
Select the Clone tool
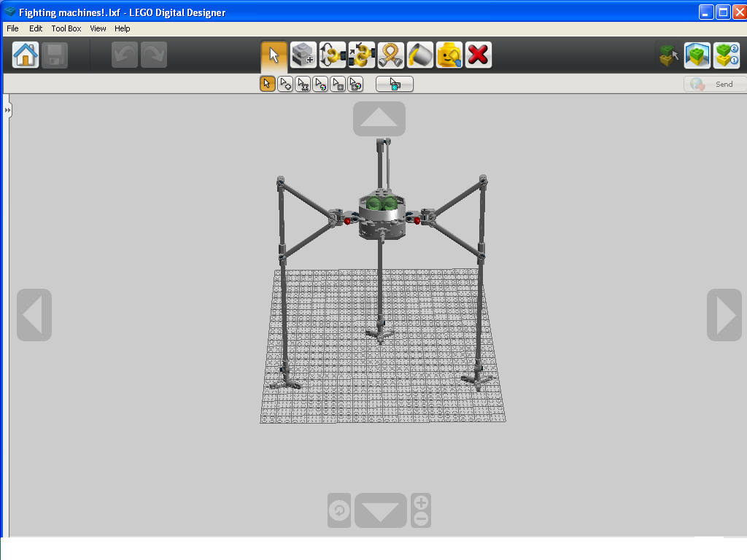(303, 55)
